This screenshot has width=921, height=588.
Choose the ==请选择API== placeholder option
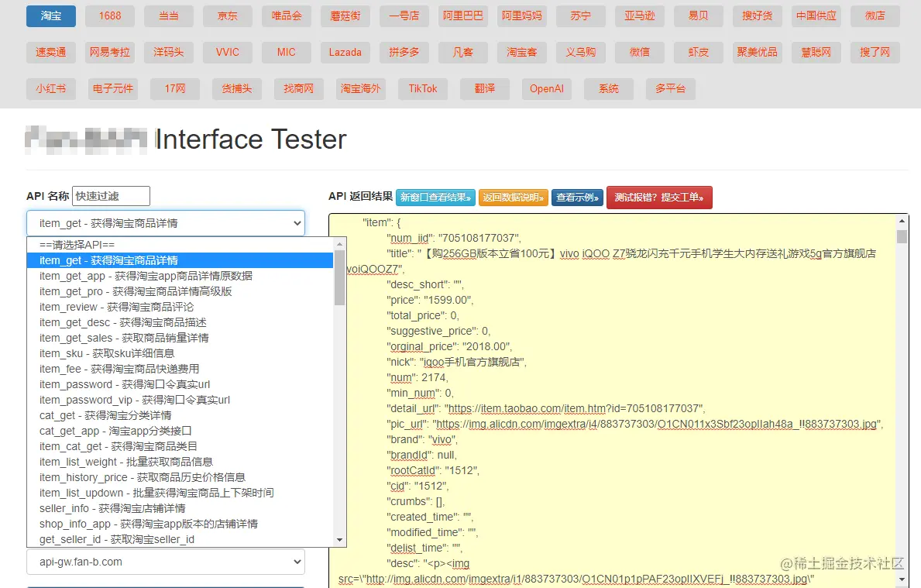coord(180,245)
